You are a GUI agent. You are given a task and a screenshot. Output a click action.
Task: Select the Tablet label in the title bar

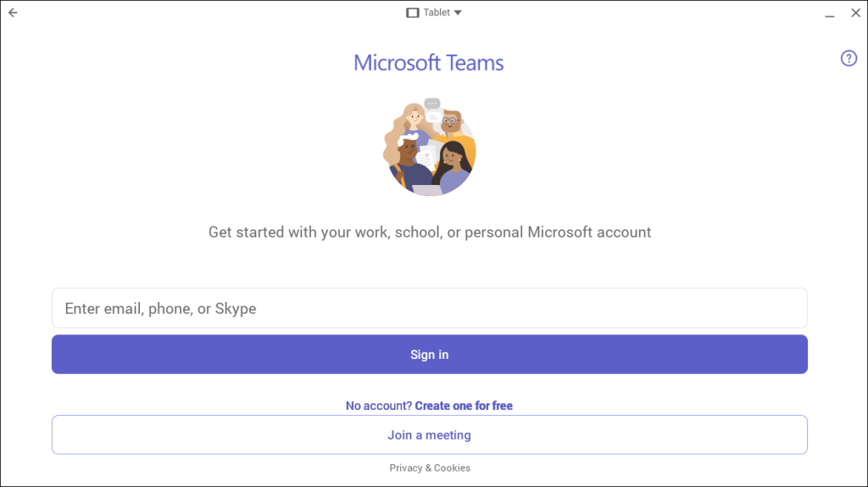tap(437, 13)
